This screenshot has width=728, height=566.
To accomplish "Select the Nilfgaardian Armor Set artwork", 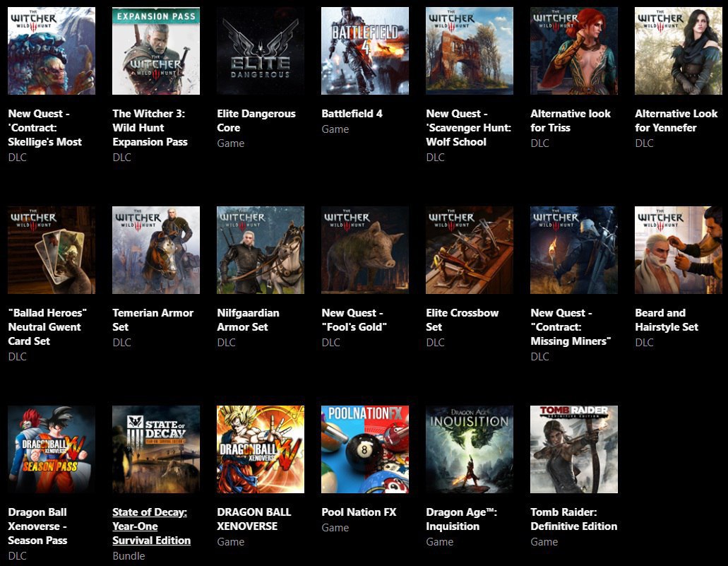I will pos(261,250).
